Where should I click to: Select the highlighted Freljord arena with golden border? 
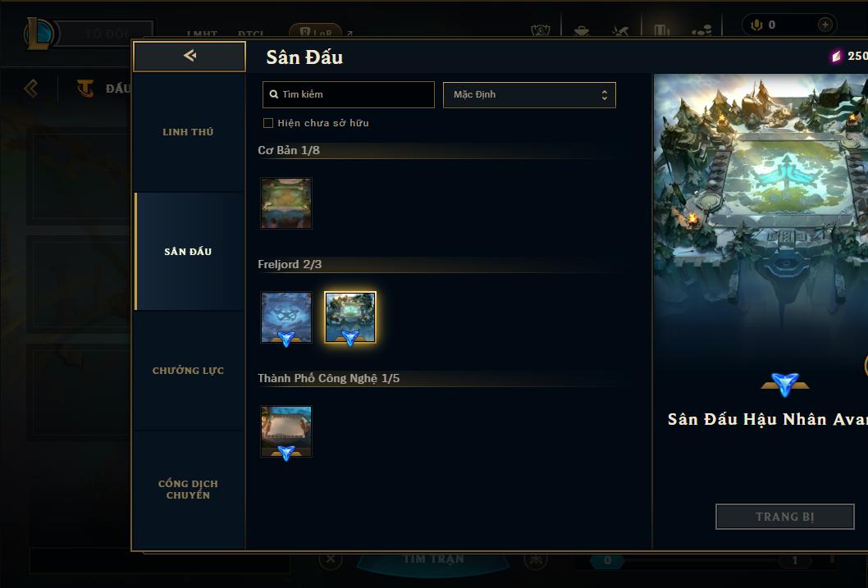click(349, 317)
